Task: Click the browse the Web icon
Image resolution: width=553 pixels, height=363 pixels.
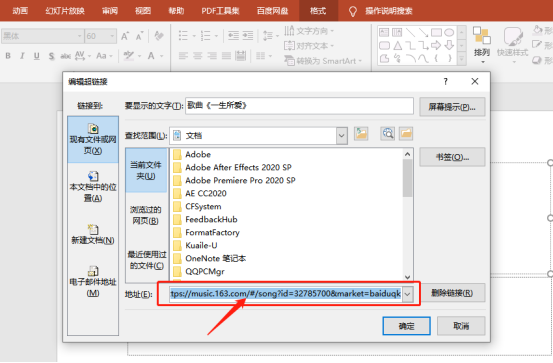Action: click(x=388, y=134)
